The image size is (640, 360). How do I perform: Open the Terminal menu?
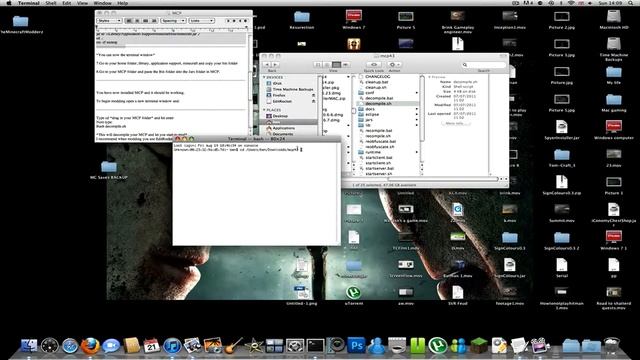29,3
